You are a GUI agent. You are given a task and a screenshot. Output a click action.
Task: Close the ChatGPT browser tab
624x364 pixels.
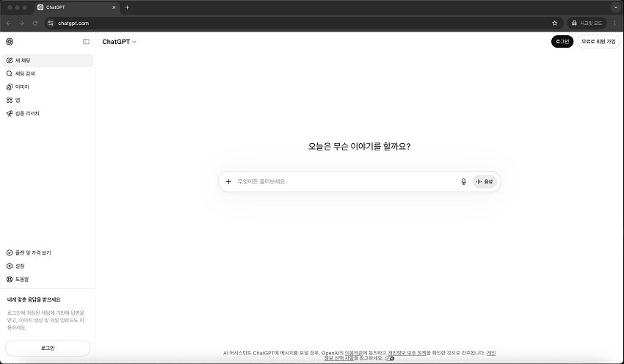coord(114,7)
